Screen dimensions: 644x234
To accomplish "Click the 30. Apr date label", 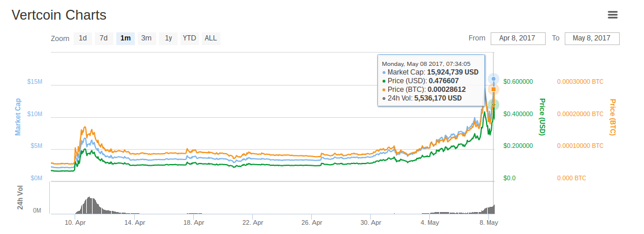I will [x=371, y=223].
